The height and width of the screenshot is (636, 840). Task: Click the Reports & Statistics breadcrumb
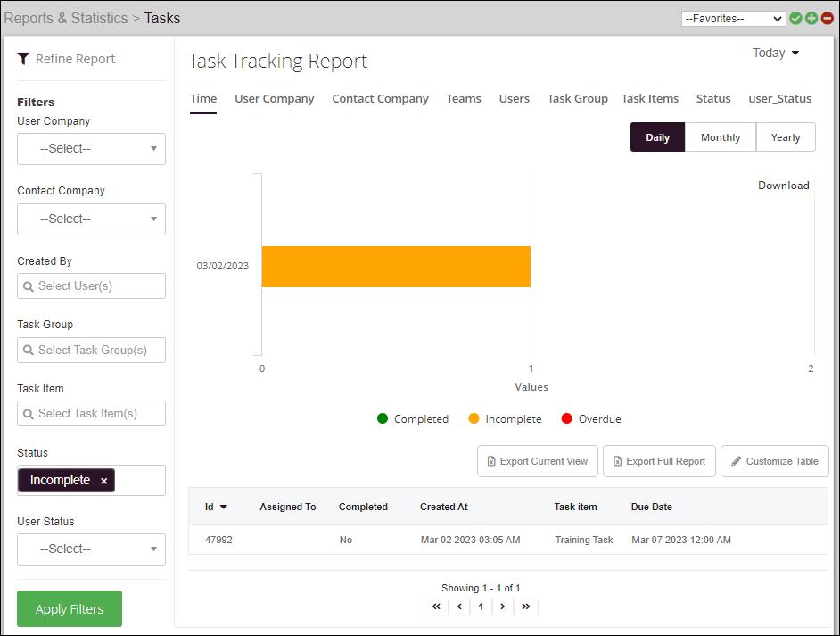66,18
